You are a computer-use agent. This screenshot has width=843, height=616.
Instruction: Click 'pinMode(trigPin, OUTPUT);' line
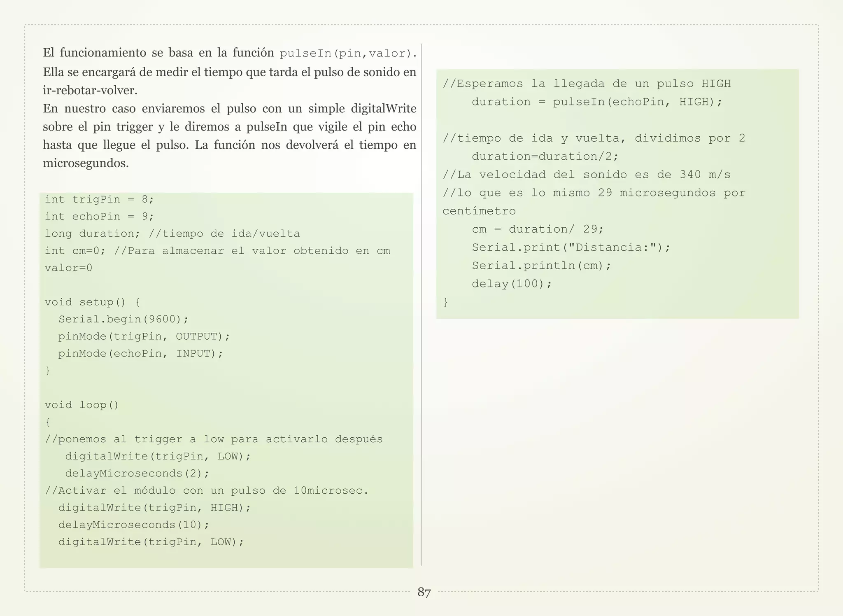[144, 336]
